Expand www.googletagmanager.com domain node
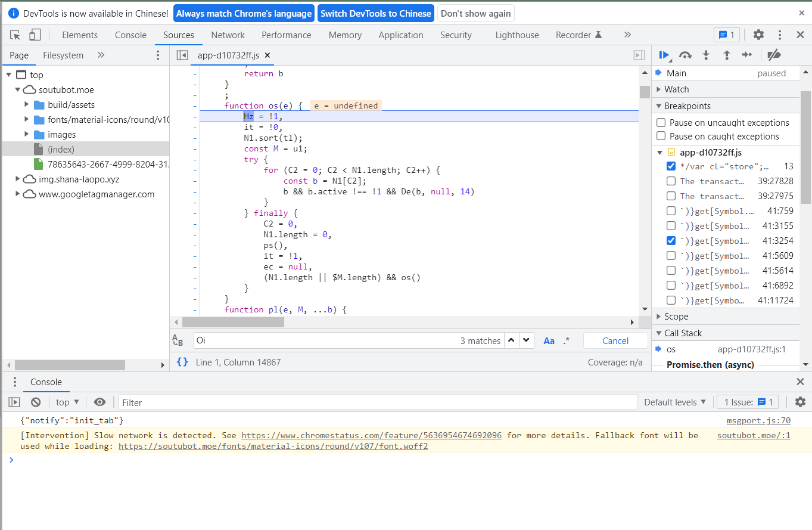This screenshot has width=812, height=530. (x=18, y=194)
